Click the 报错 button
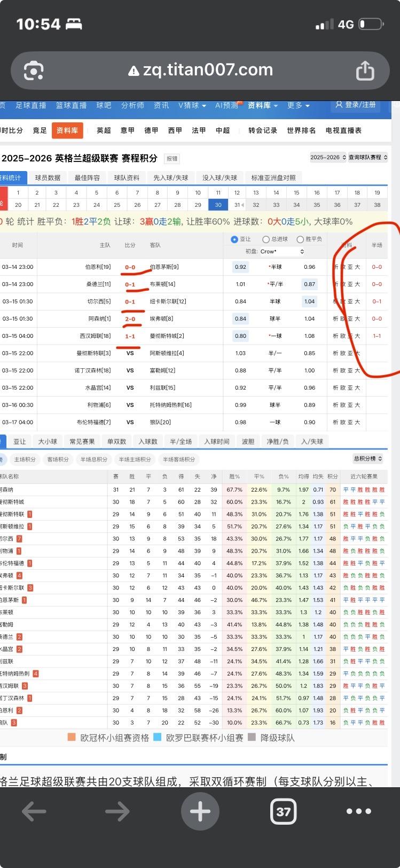 (x=172, y=159)
